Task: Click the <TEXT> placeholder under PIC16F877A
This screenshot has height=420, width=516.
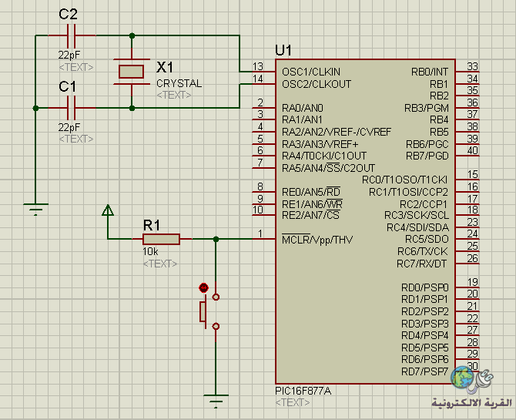Action: [x=293, y=402]
